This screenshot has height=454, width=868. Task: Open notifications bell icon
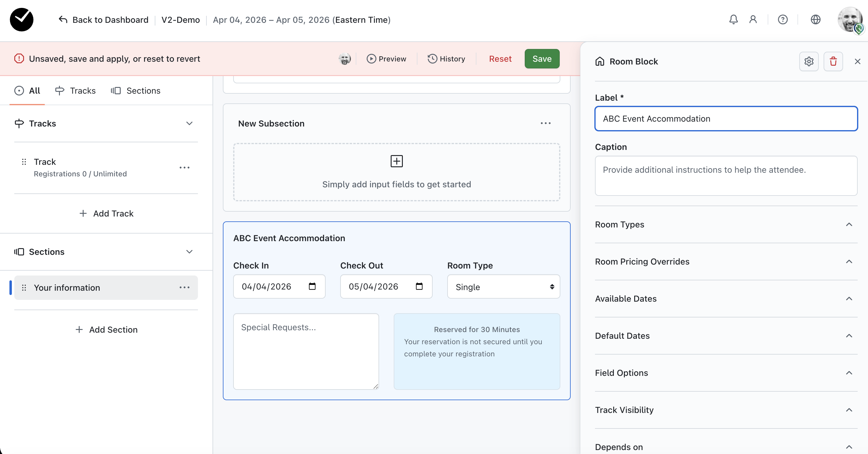[733, 19]
